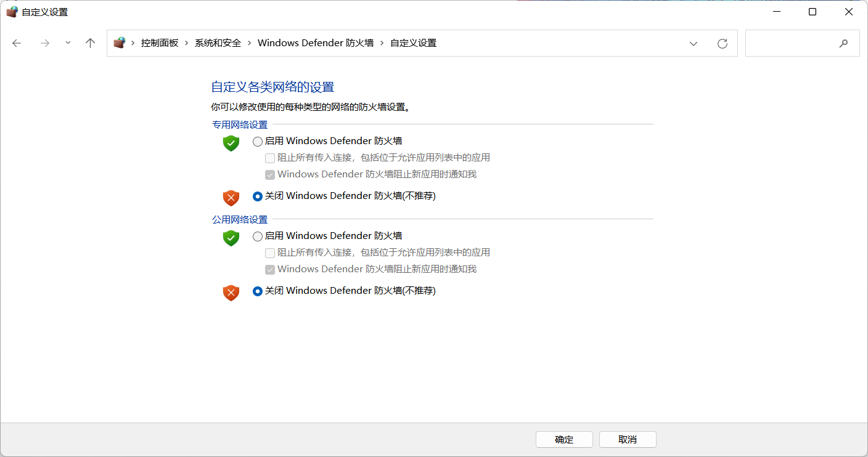
Task: Open address bar history dropdown
Action: [694, 44]
